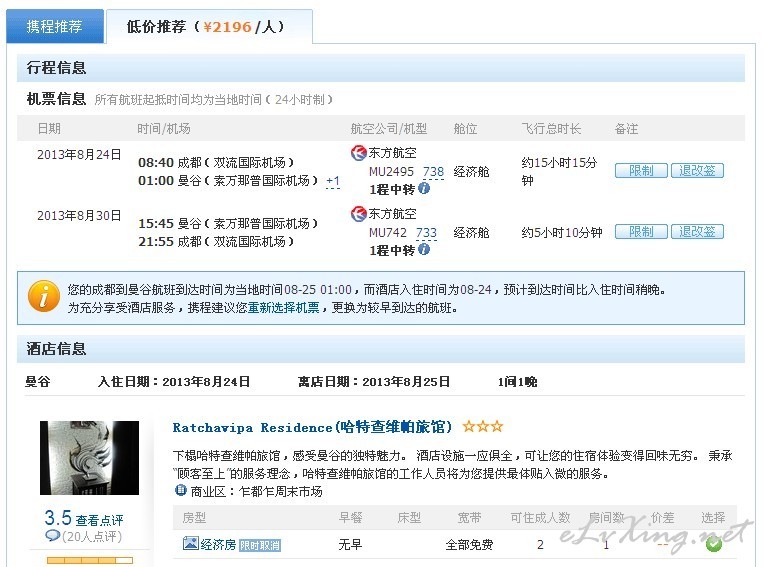The height and width of the screenshot is (567, 764).
Task: Click 全部免费 broadband value
Action: pyautogui.click(x=469, y=545)
